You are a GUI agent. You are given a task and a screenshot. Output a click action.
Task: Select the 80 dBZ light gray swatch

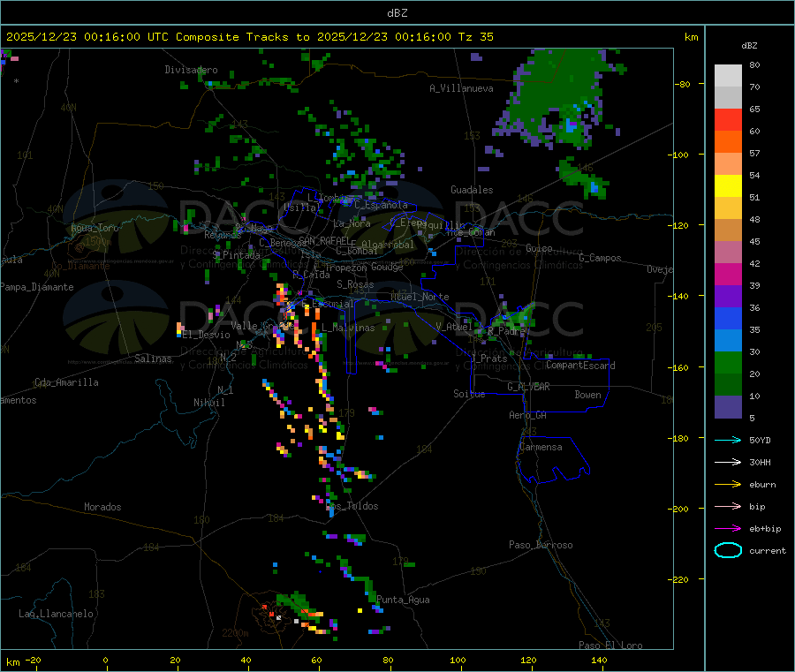coord(728,76)
